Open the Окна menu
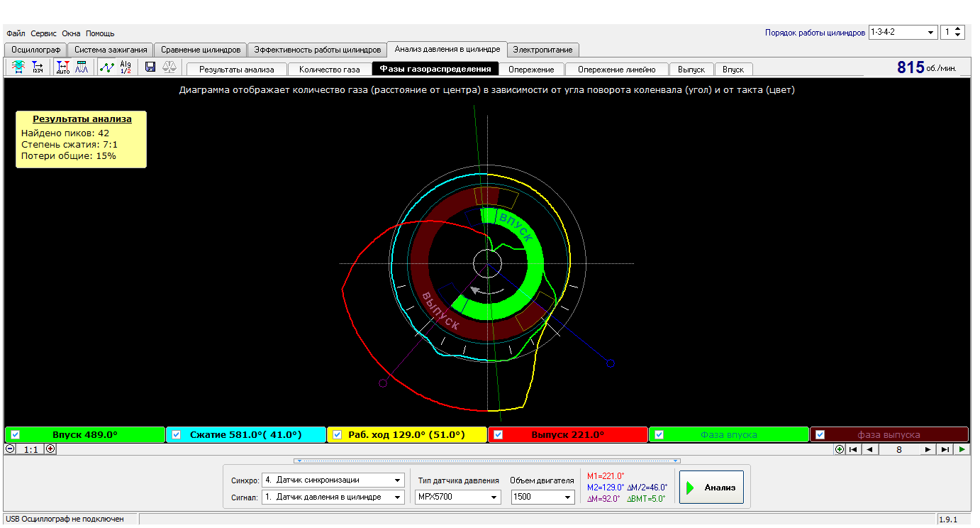Viewport: 980px width, 528px height. coord(71,33)
